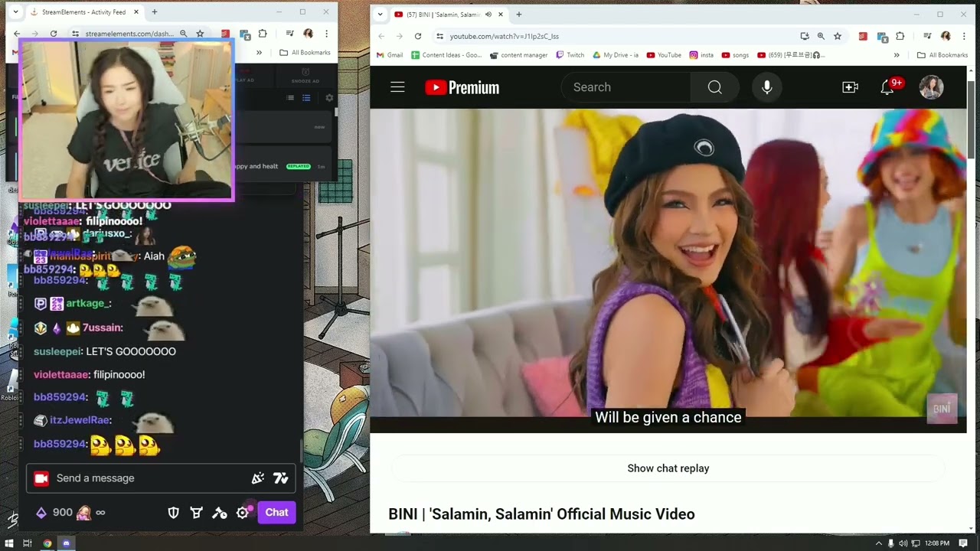Open Chrome three-dot menu in YouTube window
Image resolution: width=980 pixels, height=551 pixels.
click(x=964, y=36)
